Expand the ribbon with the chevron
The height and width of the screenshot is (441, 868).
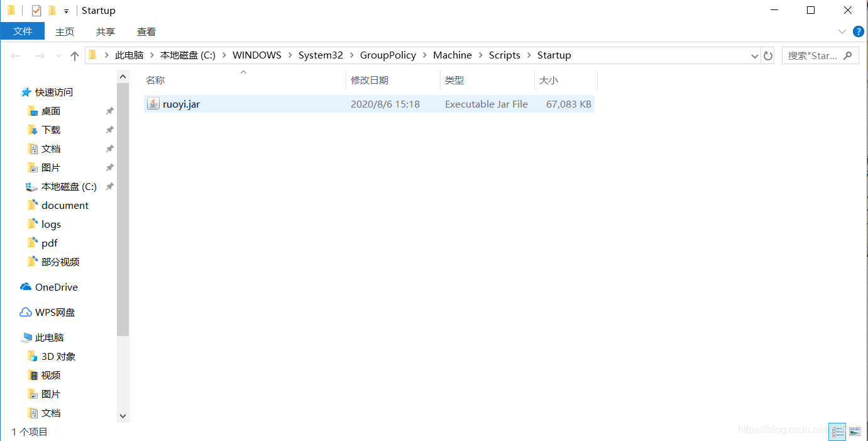click(842, 31)
